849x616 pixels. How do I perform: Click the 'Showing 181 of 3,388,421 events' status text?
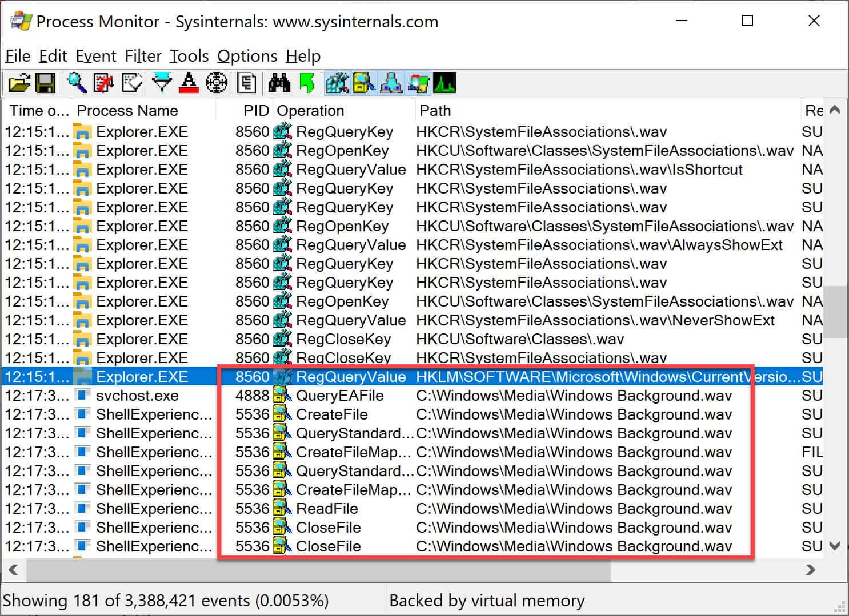(x=166, y=601)
